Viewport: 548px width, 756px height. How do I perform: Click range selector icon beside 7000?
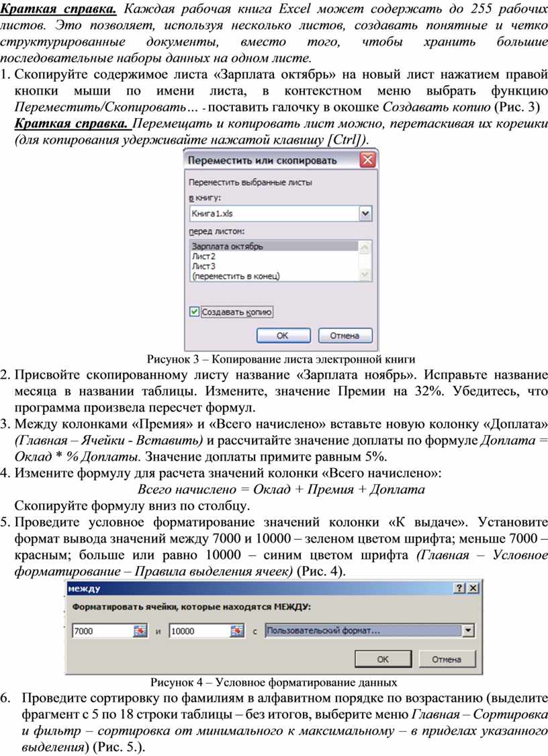(x=140, y=630)
